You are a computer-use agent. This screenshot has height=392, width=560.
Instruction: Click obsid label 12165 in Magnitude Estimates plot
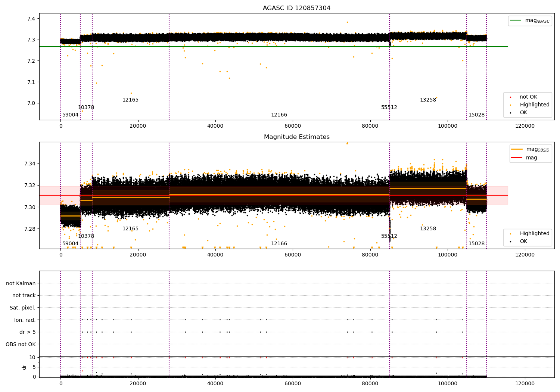(x=130, y=229)
